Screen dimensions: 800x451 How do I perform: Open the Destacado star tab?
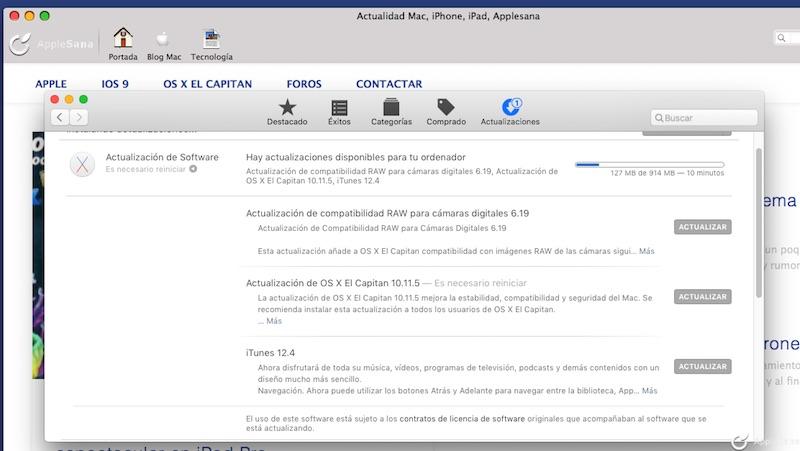[287, 111]
